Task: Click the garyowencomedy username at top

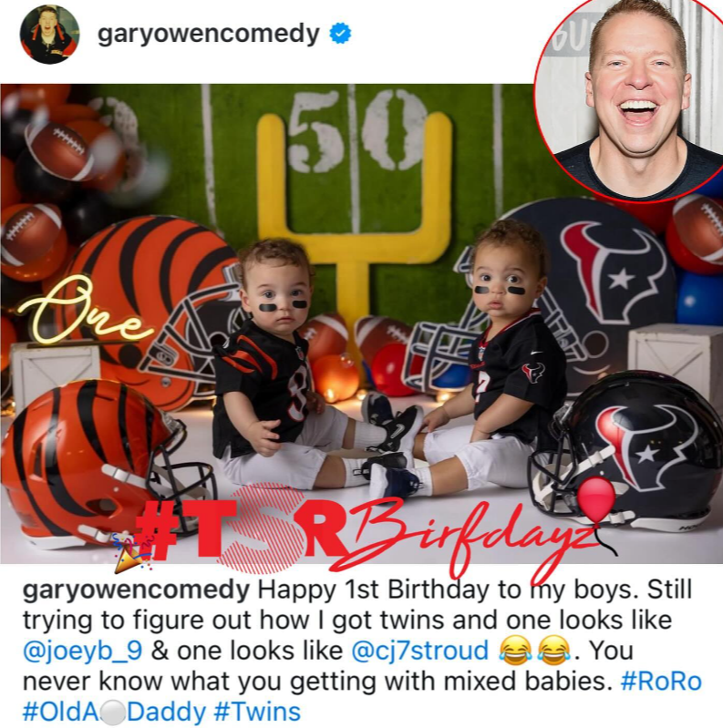Action: (x=209, y=34)
